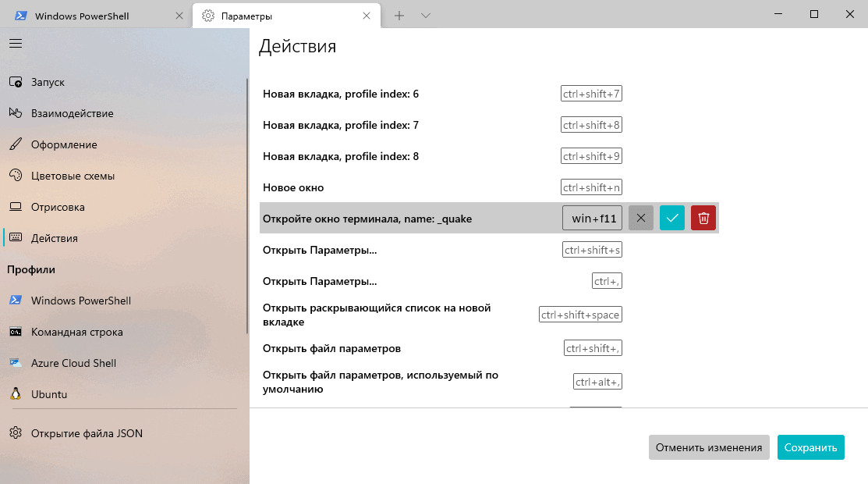Click the ctrl+shift+s key chord

point(593,250)
